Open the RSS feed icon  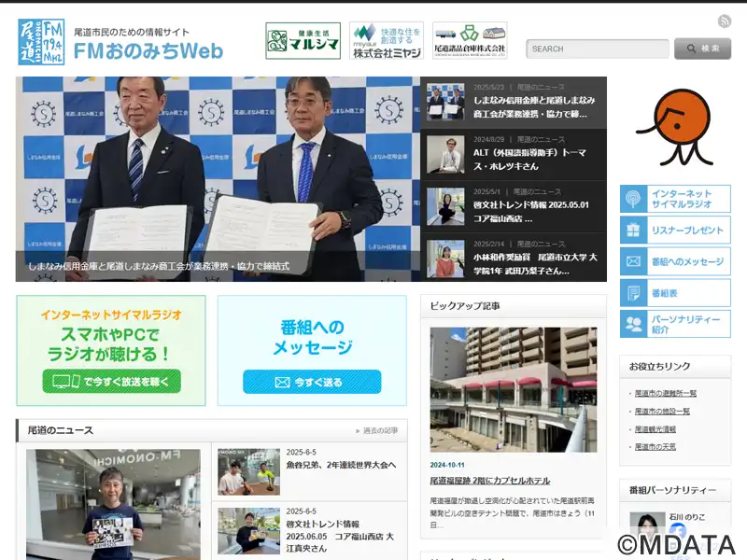(x=725, y=21)
